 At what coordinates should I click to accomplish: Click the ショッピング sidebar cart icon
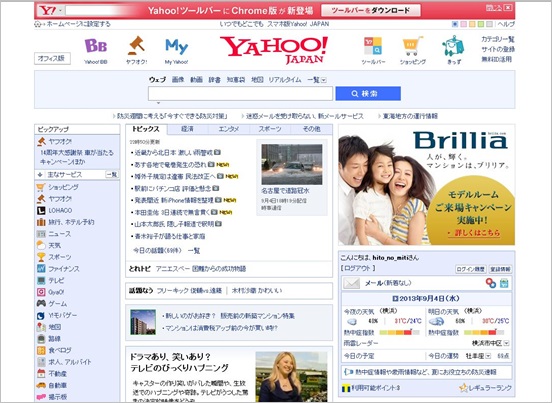coord(41,187)
